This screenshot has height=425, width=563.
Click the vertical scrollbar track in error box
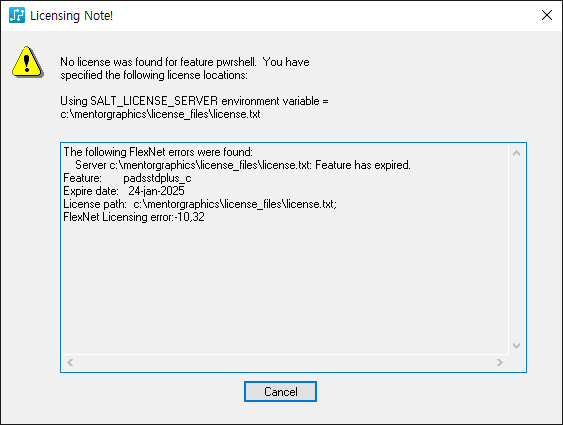click(516, 249)
